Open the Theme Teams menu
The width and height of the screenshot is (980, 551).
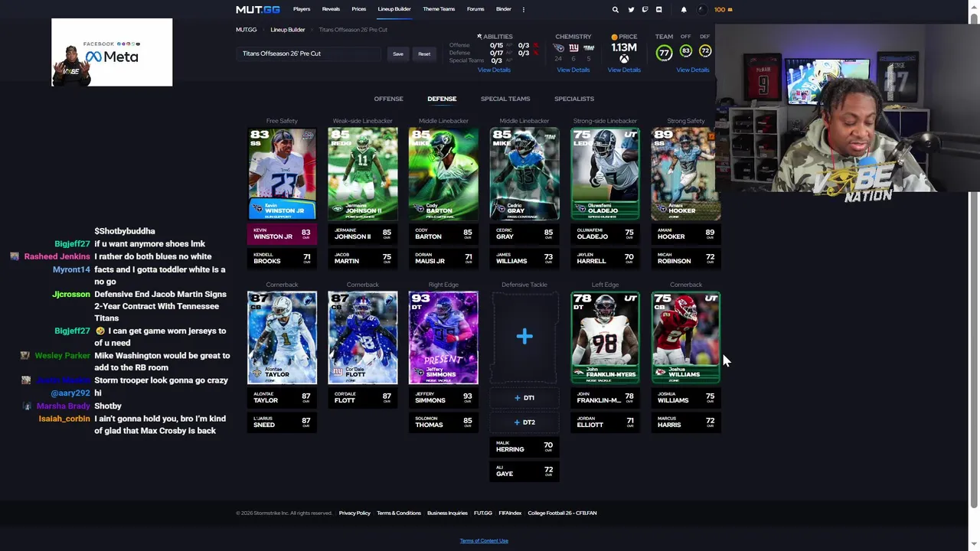439,9
